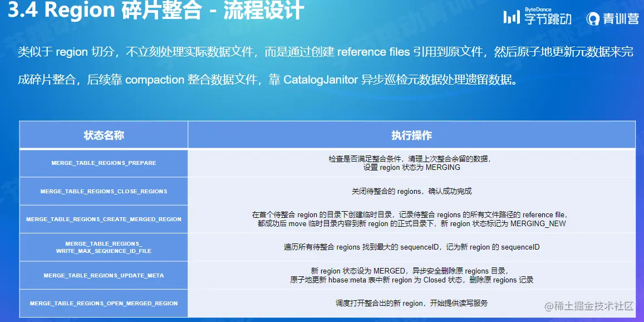Viewport: 644px width, 322px height.
Task: Click the 调度打开整合出的新 region description
Action: (x=411, y=303)
